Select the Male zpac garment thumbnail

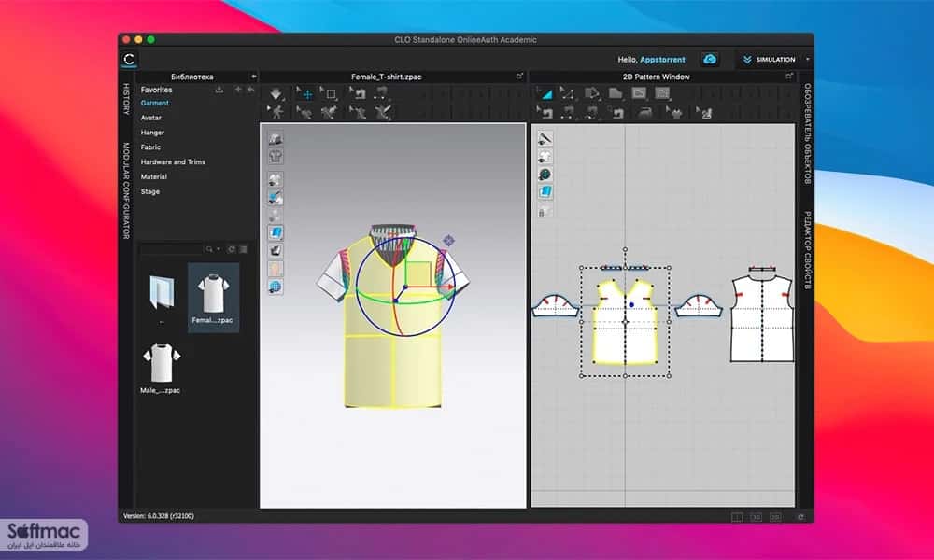161,368
